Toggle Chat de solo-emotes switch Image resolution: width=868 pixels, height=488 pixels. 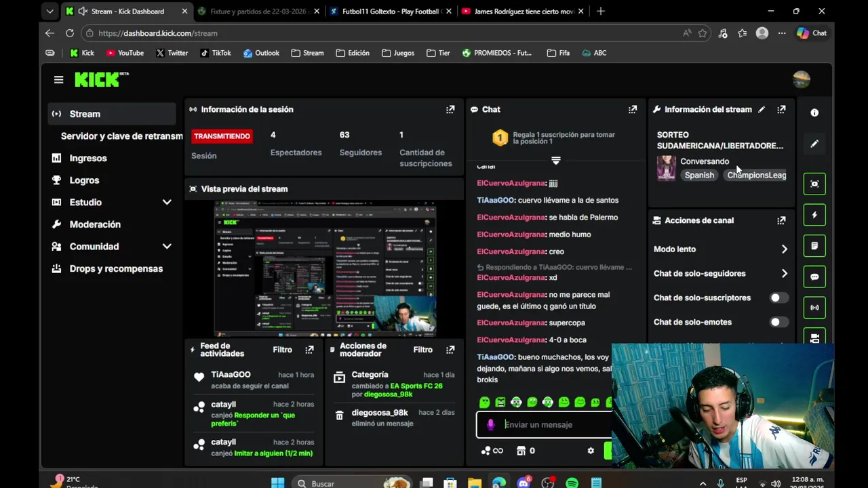click(779, 322)
